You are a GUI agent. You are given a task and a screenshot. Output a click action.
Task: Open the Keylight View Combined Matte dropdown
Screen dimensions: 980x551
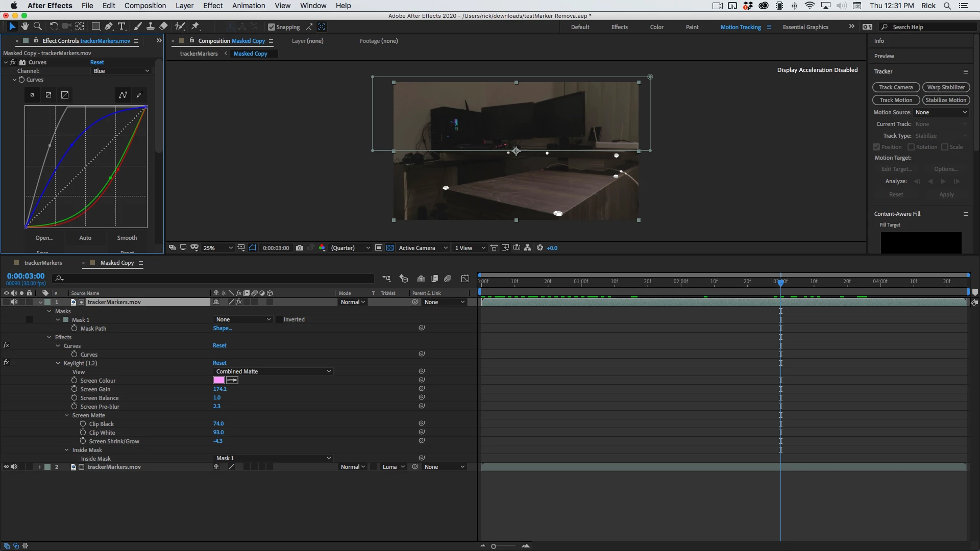pyautogui.click(x=273, y=371)
